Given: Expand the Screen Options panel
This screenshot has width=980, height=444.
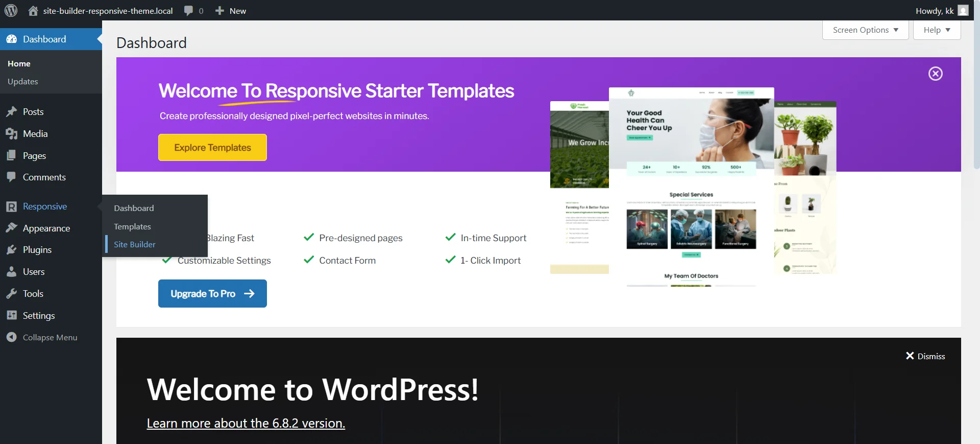Looking at the screenshot, I should point(865,30).
